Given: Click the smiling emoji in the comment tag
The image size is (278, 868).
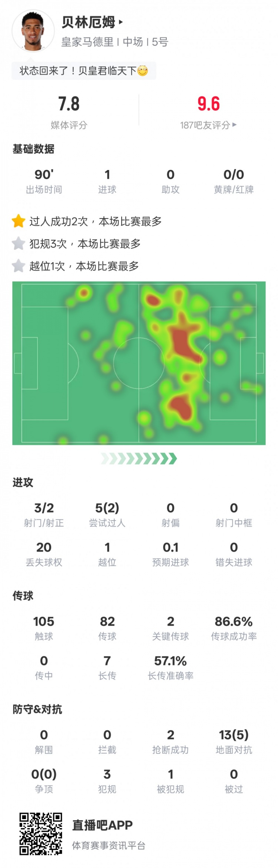Looking at the screenshot, I should click(143, 70).
